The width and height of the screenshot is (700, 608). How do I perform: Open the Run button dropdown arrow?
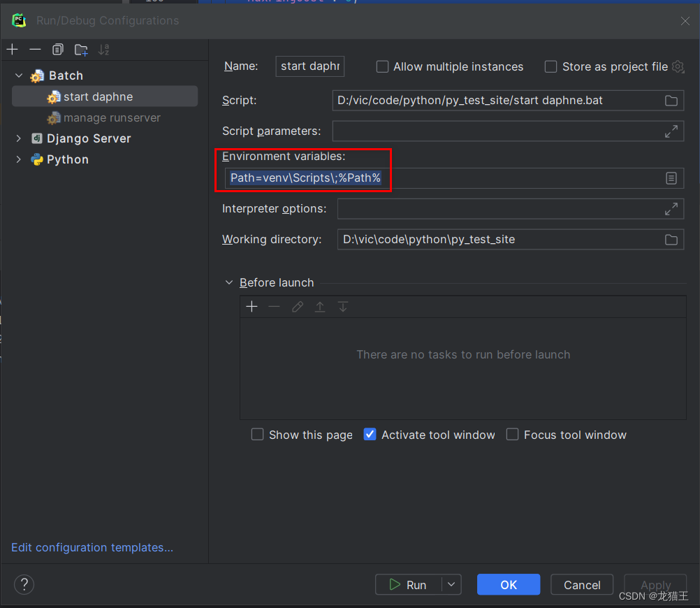(x=451, y=584)
